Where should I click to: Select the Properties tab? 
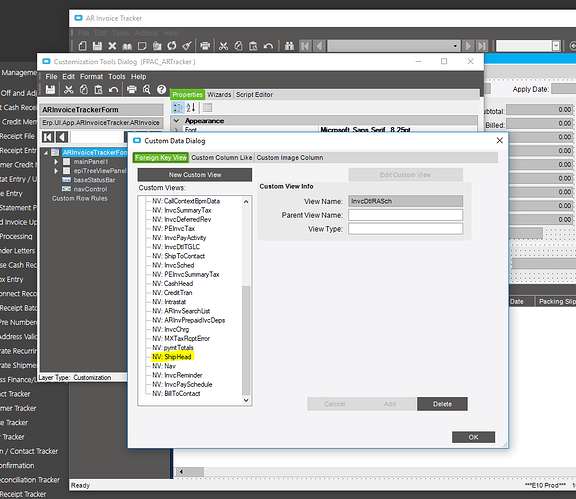click(x=187, y=94)
